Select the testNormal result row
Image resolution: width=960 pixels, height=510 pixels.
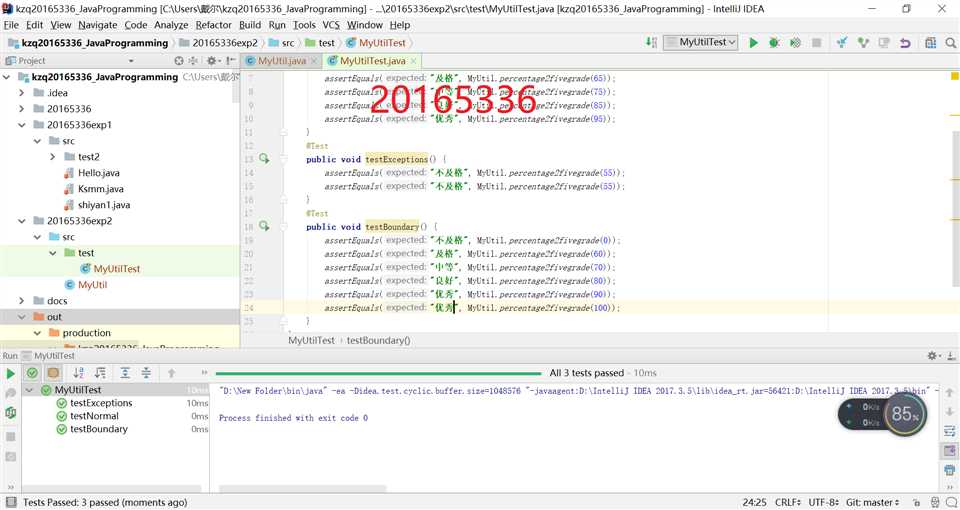tap(116, 416)
